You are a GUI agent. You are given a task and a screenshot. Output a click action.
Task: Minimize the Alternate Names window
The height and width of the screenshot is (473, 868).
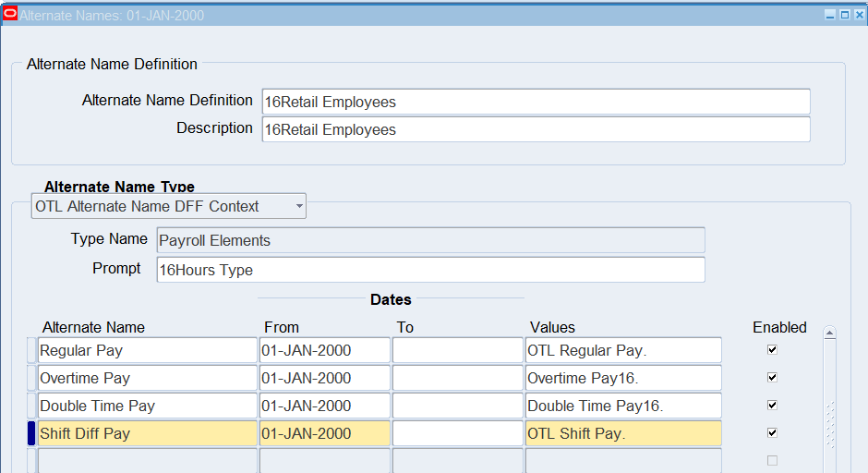point(829,15)
